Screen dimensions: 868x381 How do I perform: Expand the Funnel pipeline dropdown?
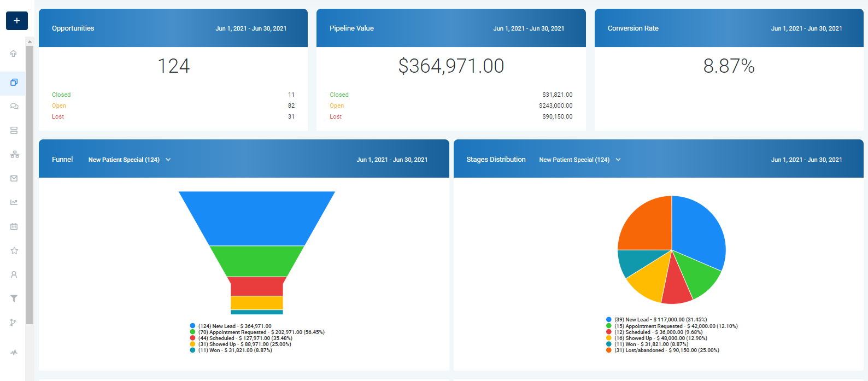click(x=130, y=160)
